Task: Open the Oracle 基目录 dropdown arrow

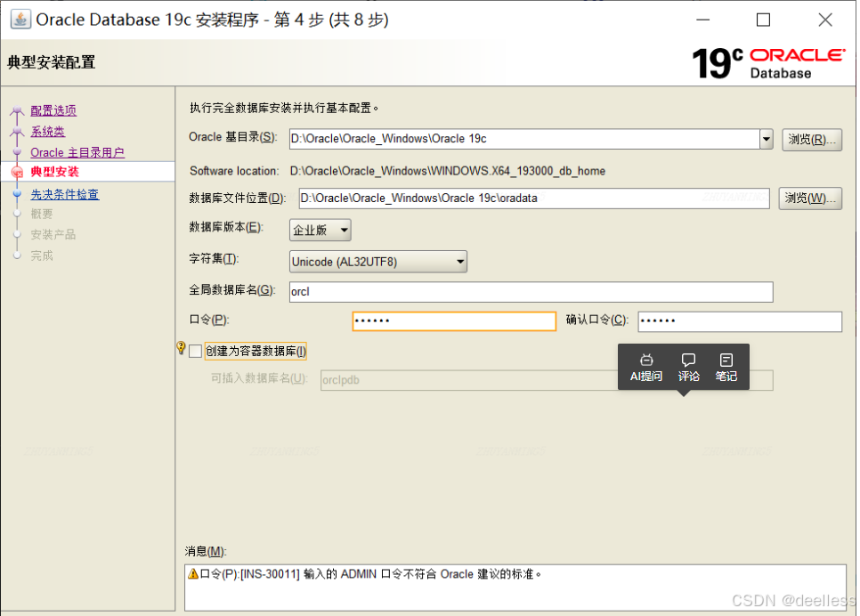Action: (767, 139)
